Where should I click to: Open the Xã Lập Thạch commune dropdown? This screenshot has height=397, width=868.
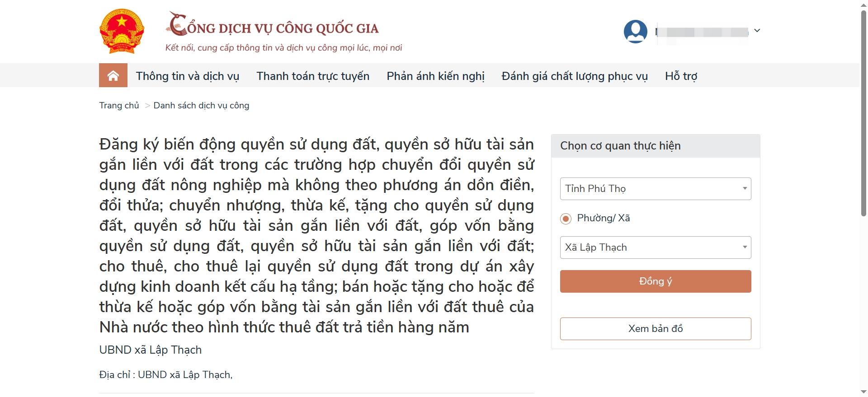click(655, 247)
